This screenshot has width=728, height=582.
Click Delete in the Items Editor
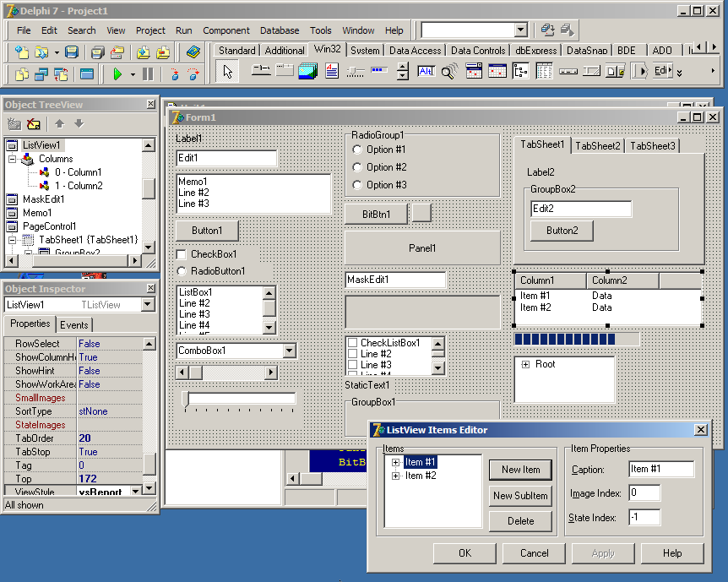click(x=520, y=521)
